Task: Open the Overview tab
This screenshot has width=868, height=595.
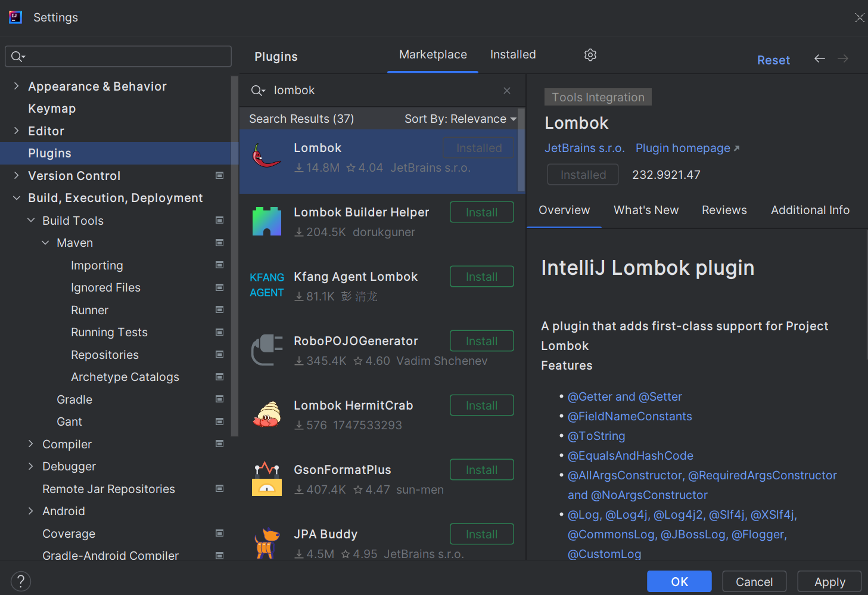Action: coord(564,210)
